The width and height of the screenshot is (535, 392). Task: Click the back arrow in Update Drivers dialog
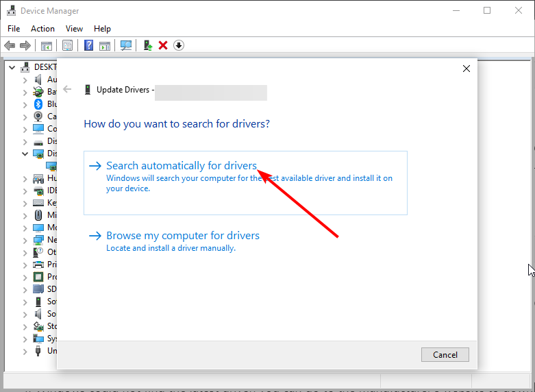click(x=67, y=90)
